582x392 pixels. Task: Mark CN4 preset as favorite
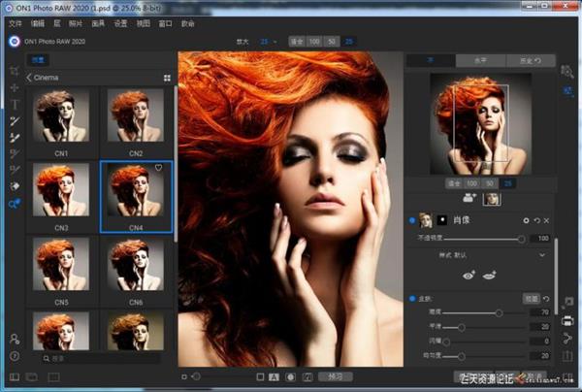[158, 168]
